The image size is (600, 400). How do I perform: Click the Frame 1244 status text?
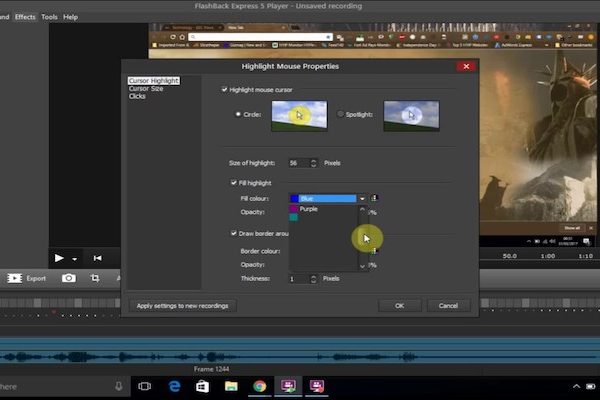pos(211,369)
